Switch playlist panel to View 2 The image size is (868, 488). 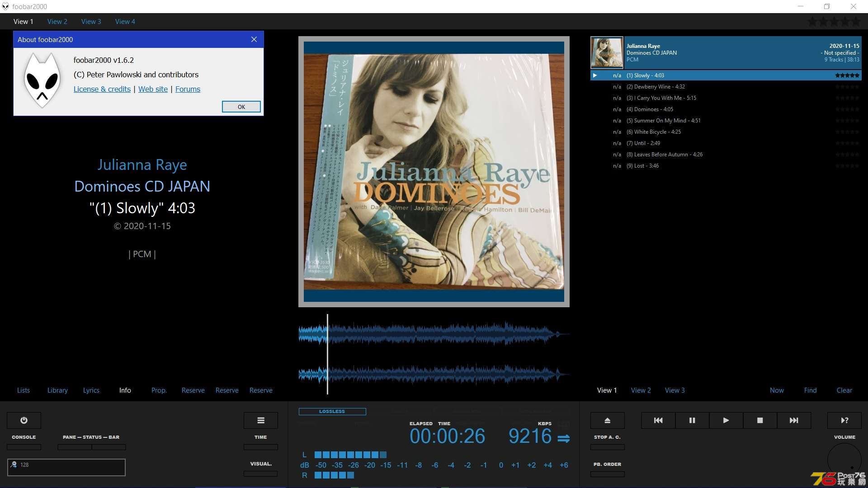click(x=641, y=390)
